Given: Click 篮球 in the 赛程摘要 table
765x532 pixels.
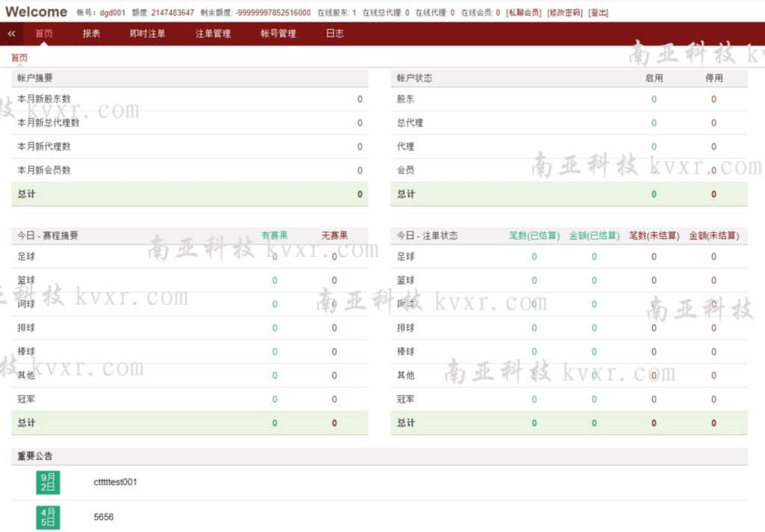Looking at the screenshot, I should (26, 281).
